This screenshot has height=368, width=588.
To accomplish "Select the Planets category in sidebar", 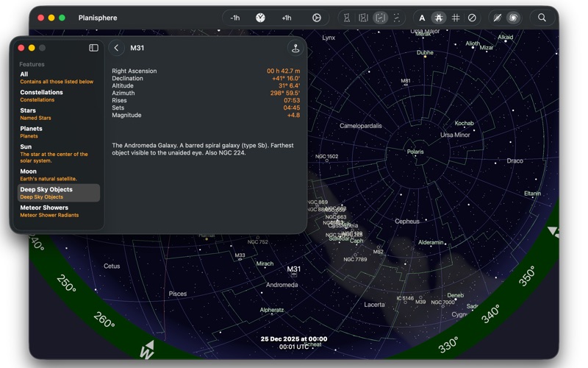I will [59, 132].
